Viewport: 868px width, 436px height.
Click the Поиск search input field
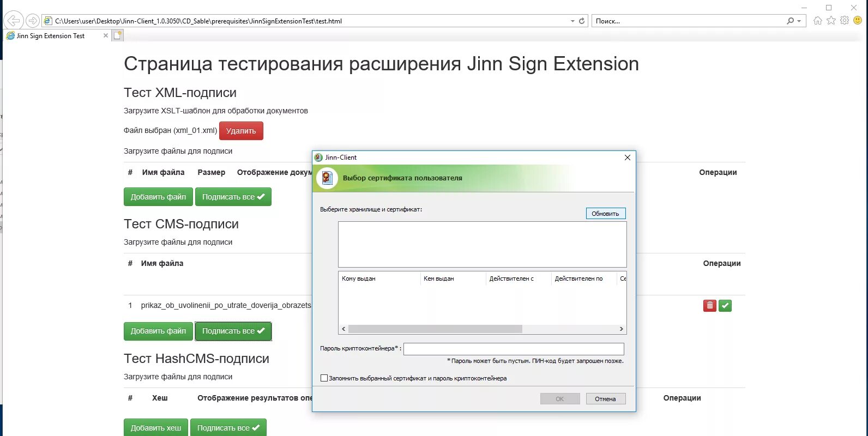[x=688, y=21]
